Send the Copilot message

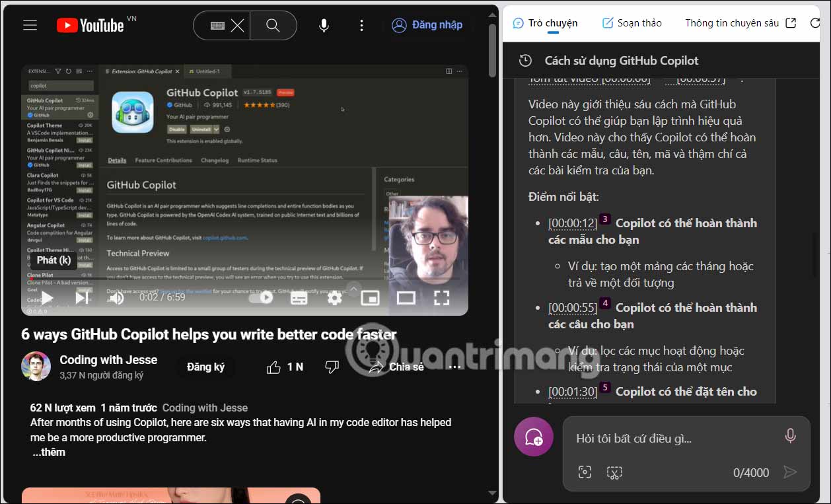pos(789,472)
